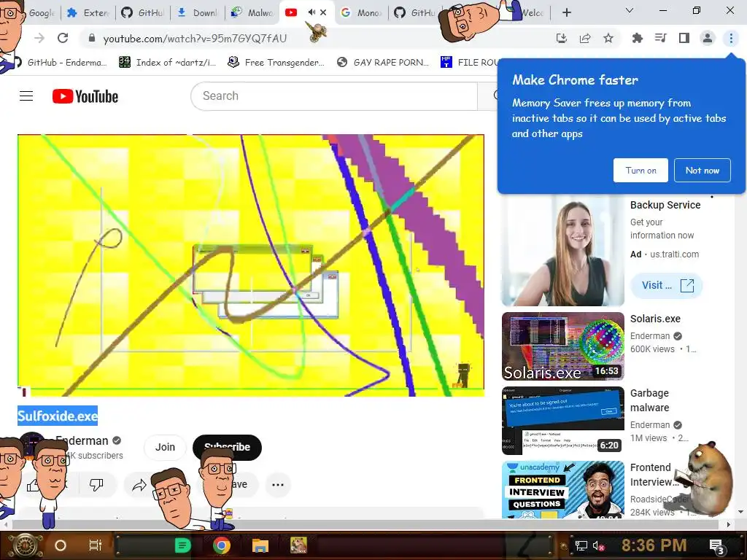The height and width of the screenshot is (560, 747).
Task: Open the Extensions puzzle icon
Action: 638,38
